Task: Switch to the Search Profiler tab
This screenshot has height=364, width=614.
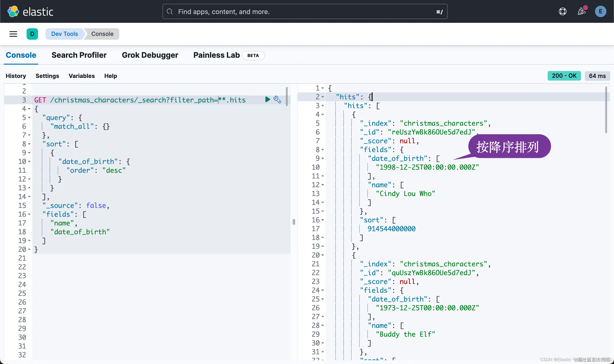Action: pos(79,55)
